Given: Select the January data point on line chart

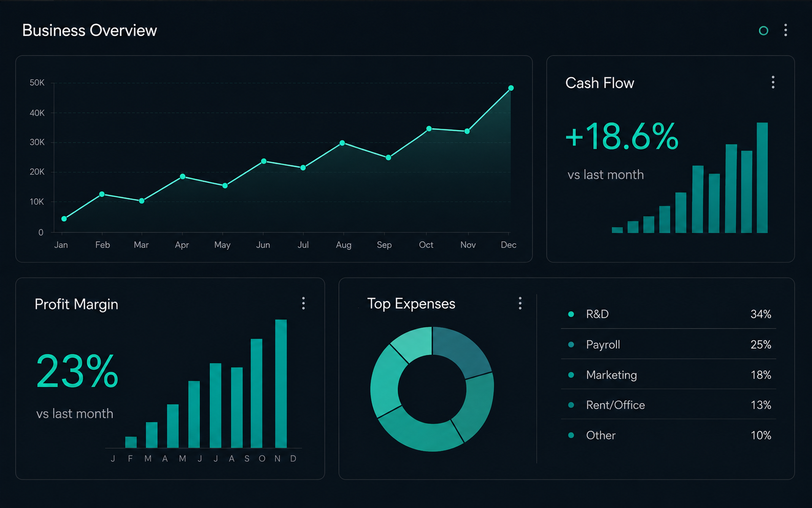Looking at the screenshot, I should coord(64,219).
